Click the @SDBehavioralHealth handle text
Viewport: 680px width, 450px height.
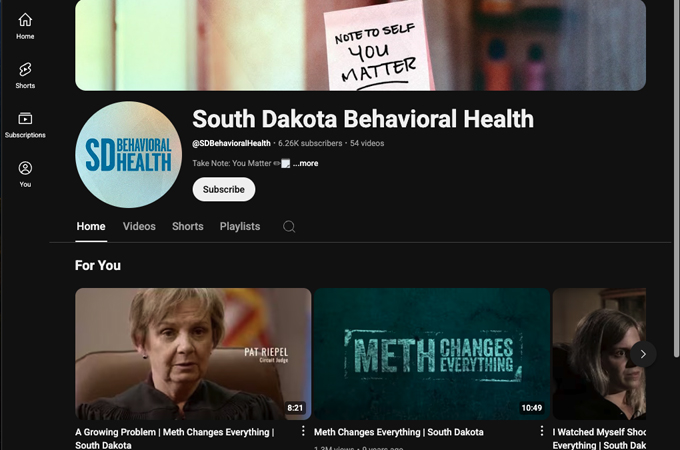click(x=231, y=143)
